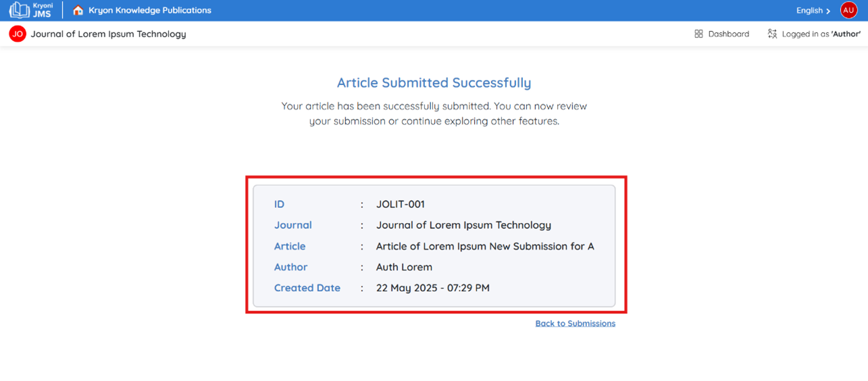Click the Article Submitted Successfully heading
This screenshot has height=381, width=868.
[x=434, y=82]
